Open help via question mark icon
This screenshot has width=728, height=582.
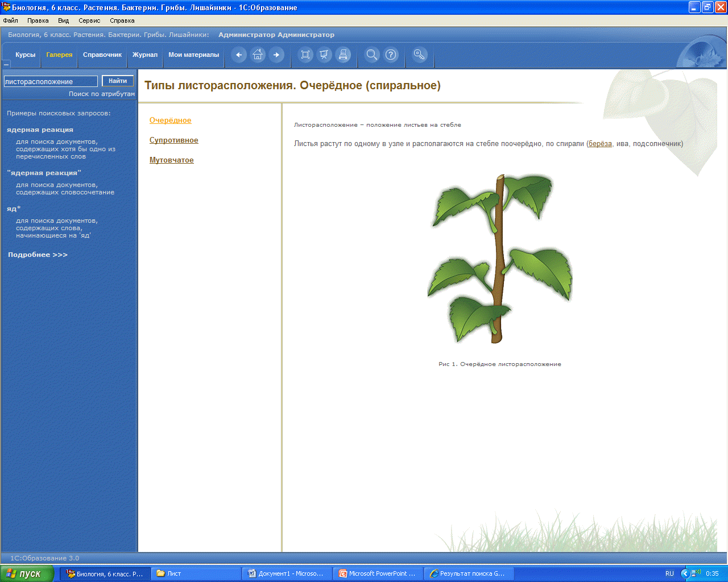pos(391,55)
